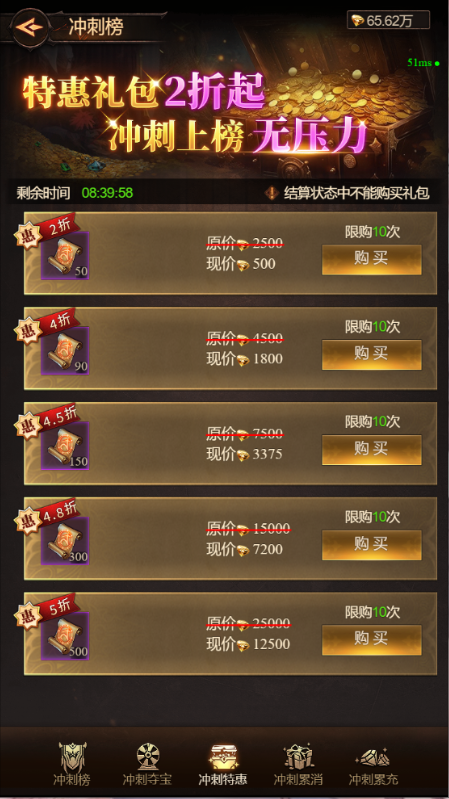Image resolution: width=449 pixels, height=799 pixels.
Task: Open the 冲刺夺宝 tab
Action: coord(147,764)
